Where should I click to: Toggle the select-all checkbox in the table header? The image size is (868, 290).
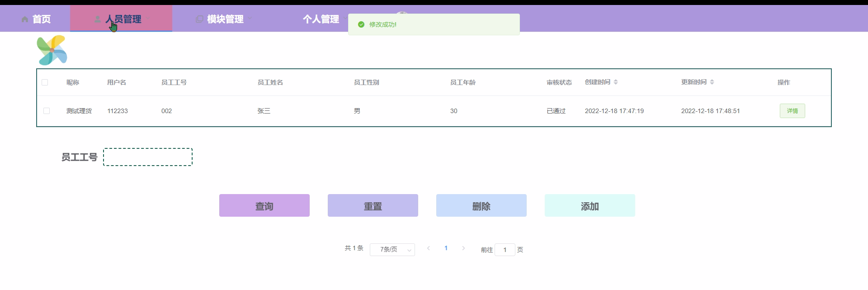45,82
